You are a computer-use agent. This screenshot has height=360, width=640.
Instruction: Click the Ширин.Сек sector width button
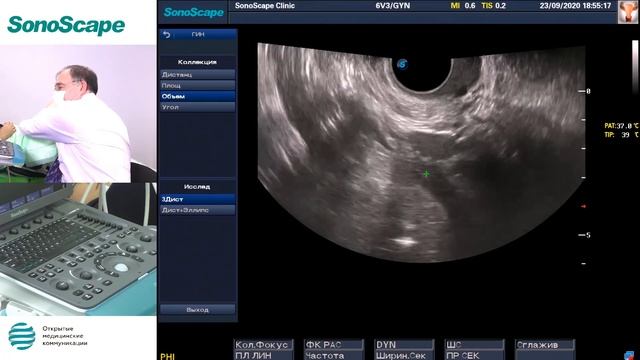(404, 356)
